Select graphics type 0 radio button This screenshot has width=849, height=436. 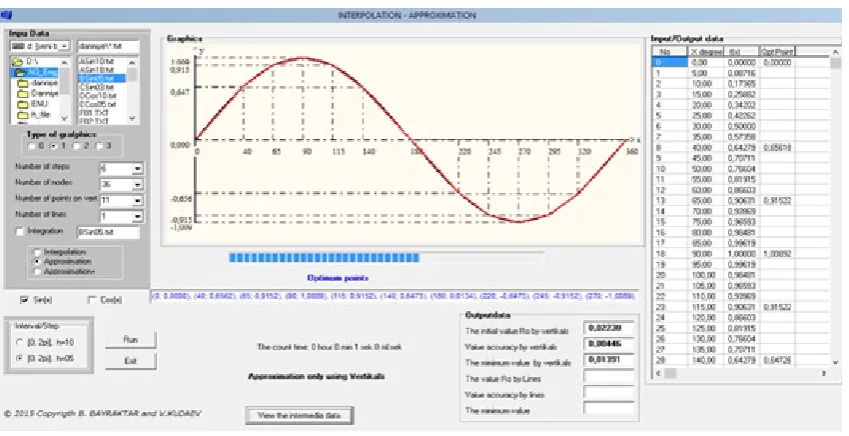[x=32, y=146]
